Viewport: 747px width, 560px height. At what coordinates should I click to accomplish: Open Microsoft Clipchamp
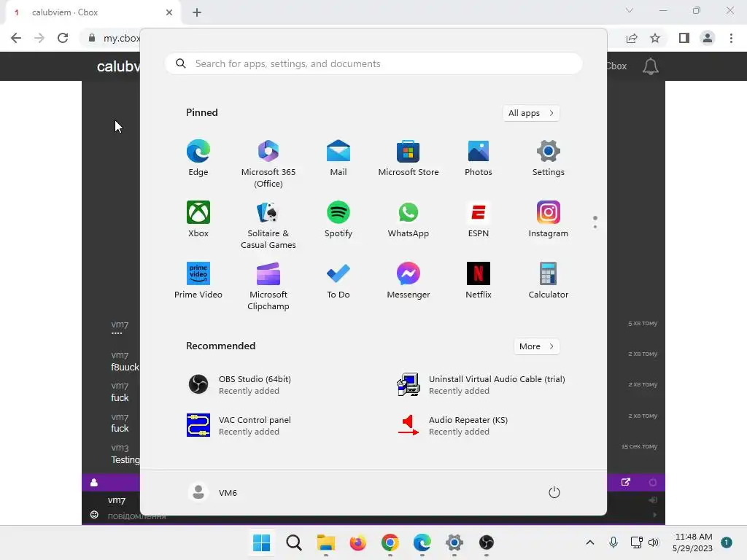point(268,286)
